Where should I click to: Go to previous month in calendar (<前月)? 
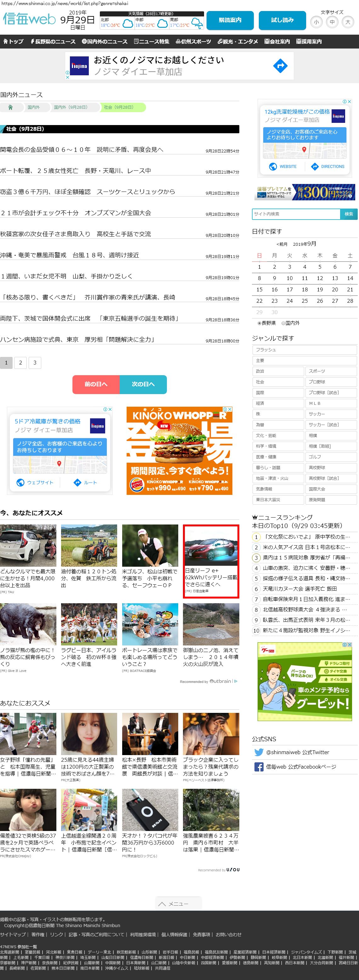pyautogui.click(x=282, y=244)
